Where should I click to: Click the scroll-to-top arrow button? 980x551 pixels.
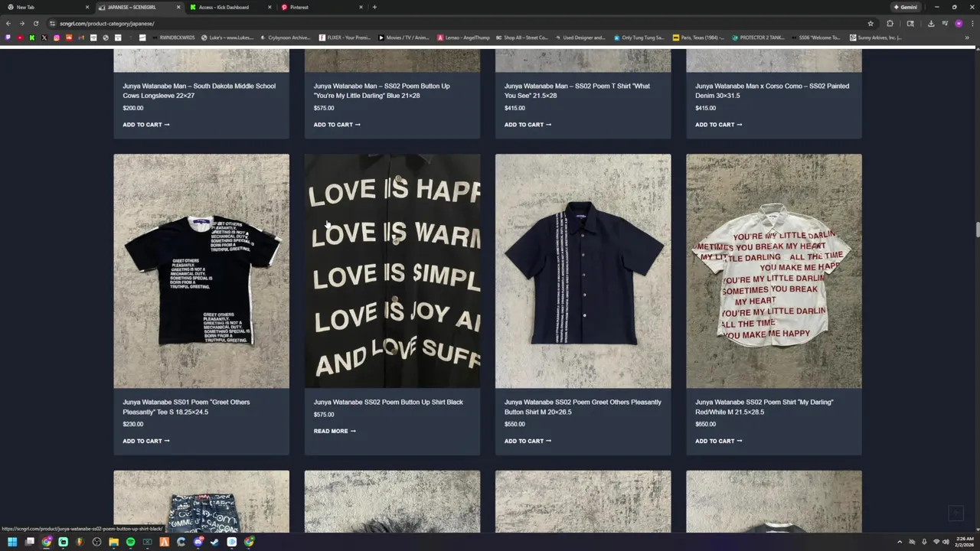pyautogui.click(x=955, y=514)
